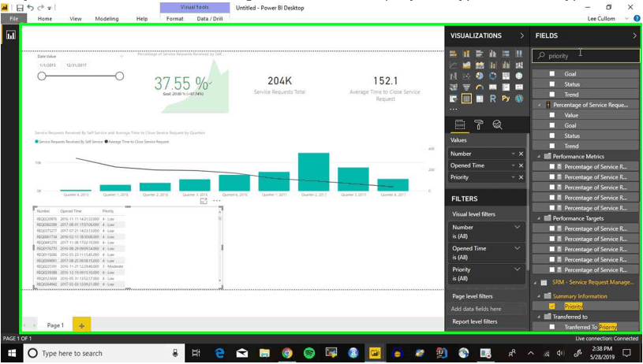Expand the Priority filter card
Screen dimensions: 643x364
517,269
